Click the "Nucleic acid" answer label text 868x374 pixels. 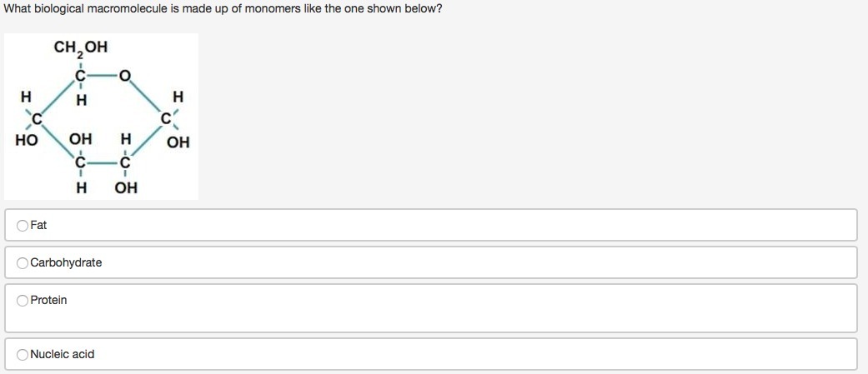[x=63, y=354]
